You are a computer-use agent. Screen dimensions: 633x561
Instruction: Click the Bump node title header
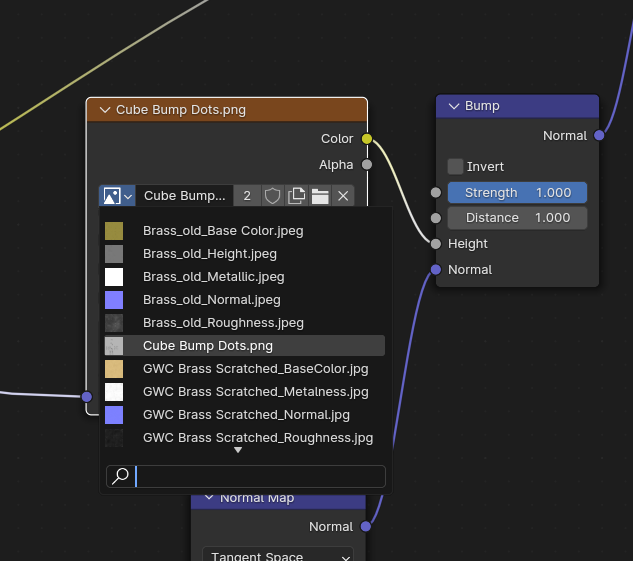click(x=518, y=106)
